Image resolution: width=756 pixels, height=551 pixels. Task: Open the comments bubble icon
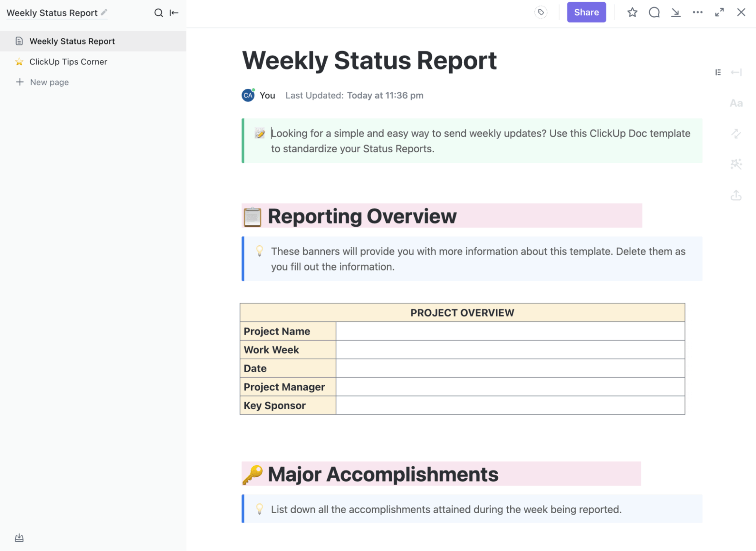click(654, 12)
